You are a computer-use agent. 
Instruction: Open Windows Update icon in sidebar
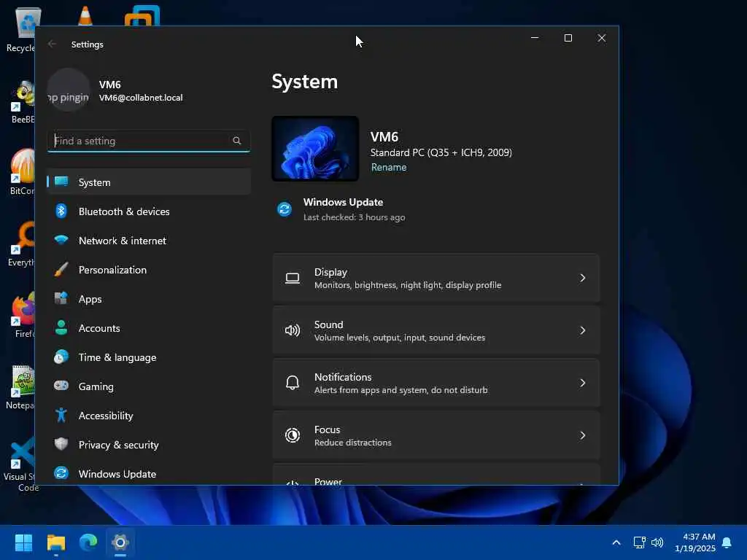(61, 473)
